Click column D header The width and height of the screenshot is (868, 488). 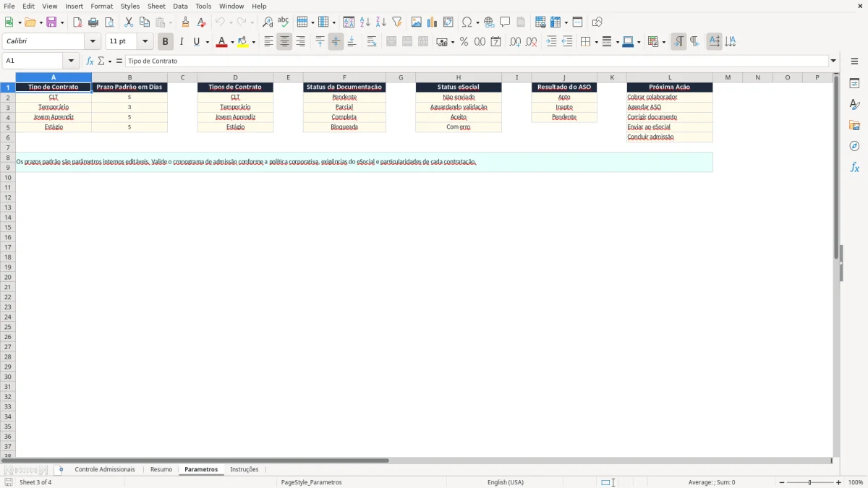tap(235, 77)
